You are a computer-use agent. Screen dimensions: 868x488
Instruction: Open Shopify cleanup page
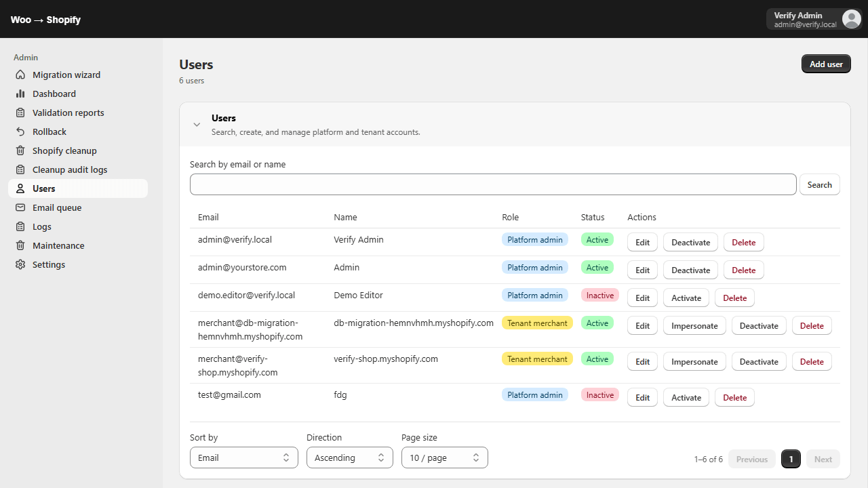coord(78,150)
